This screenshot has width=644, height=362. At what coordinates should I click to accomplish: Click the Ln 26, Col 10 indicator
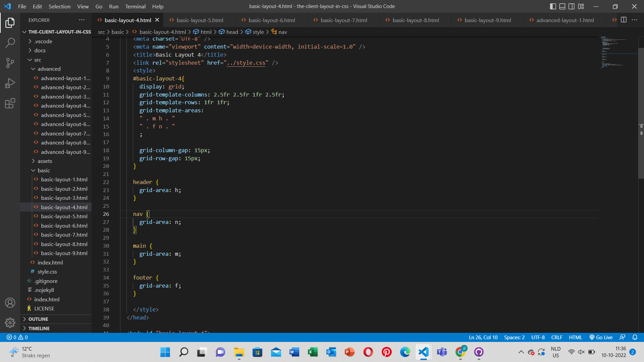click(483, 337)
